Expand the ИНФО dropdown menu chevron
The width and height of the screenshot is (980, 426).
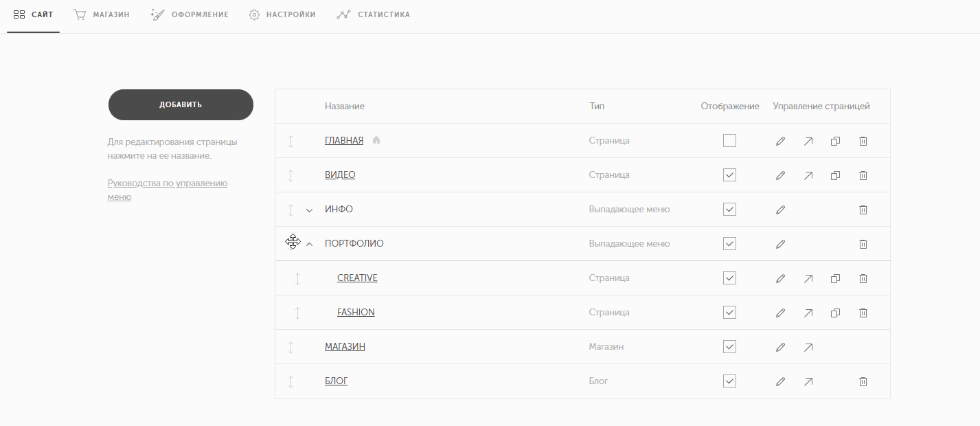point(309,210)
